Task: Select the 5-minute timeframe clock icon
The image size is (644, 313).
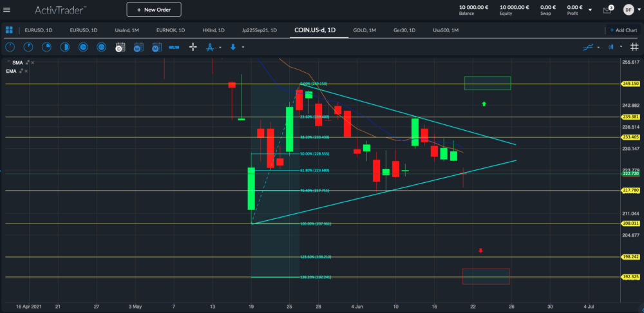Action: coord(28,47)
